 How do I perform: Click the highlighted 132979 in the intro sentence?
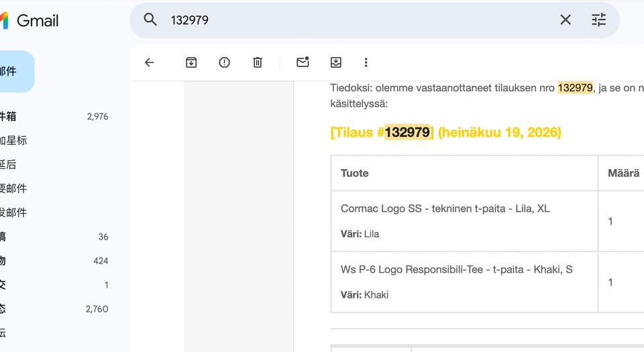pyautogui.click(x=575, y=88)
